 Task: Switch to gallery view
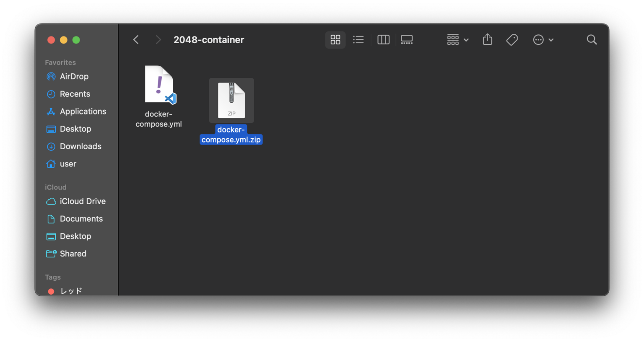(407, 40)
